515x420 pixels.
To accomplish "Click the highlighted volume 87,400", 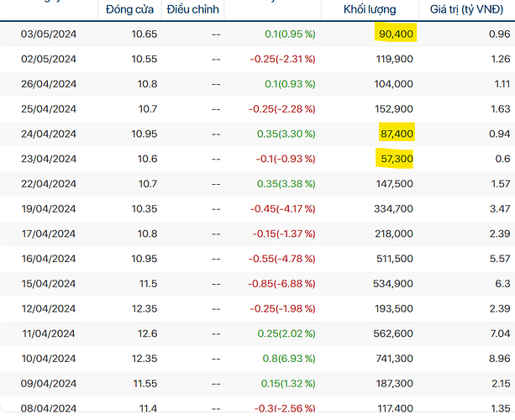I will point(397,134).
